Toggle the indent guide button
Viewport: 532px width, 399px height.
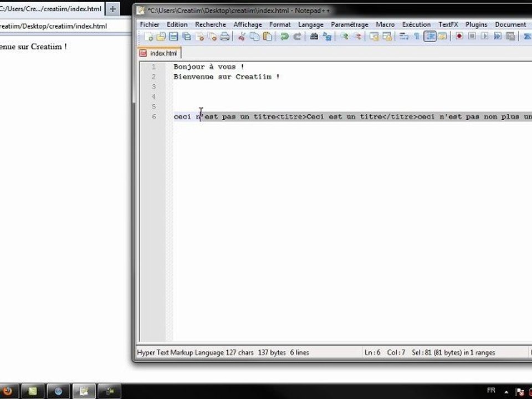click(429, 37)
